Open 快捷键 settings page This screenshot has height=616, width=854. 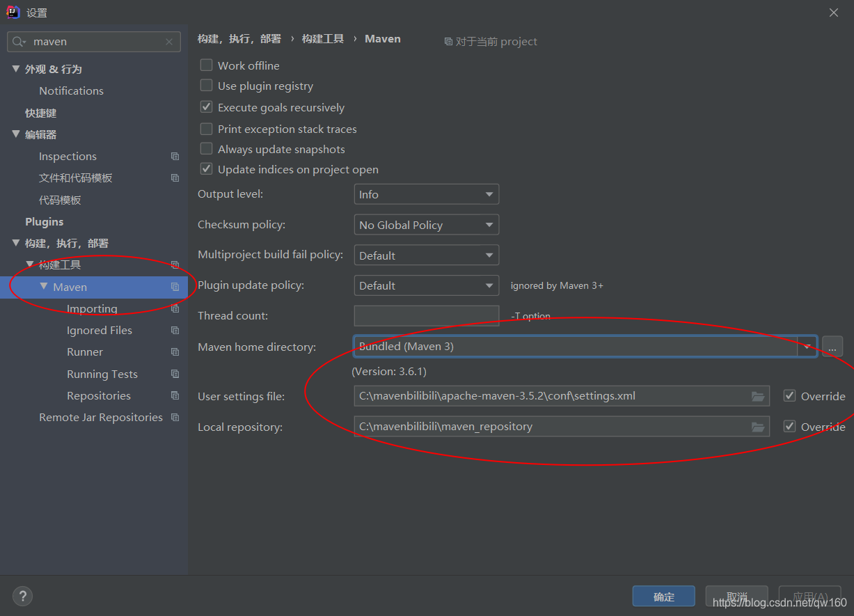click(41, 113)
